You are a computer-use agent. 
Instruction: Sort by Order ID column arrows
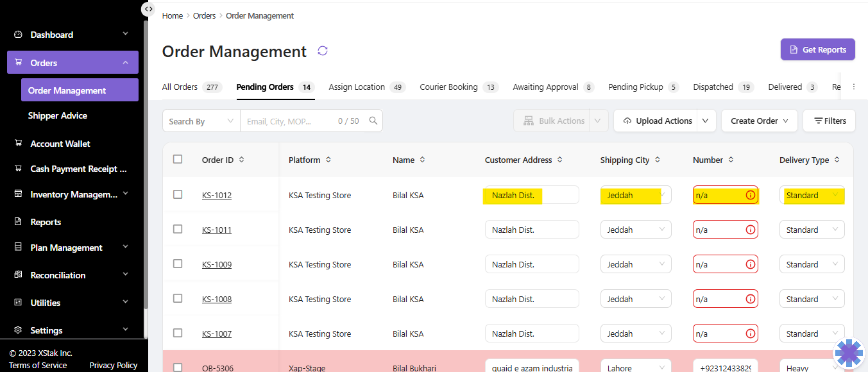pos(241,160)
